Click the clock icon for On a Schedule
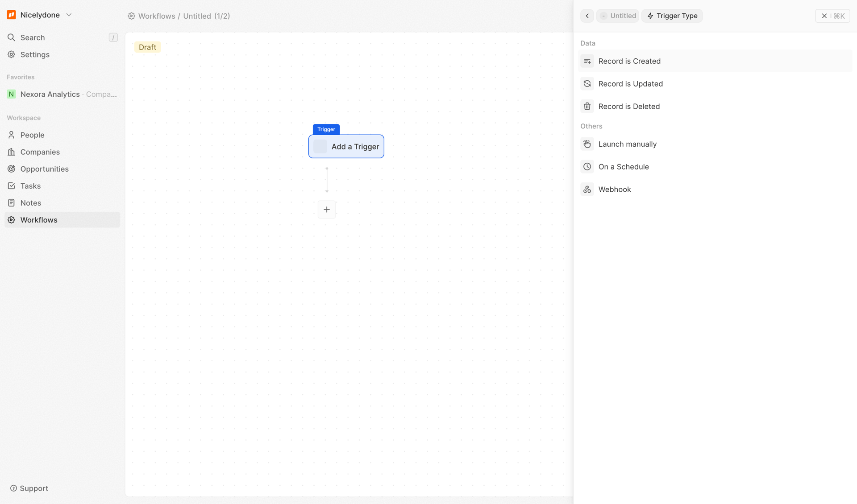This screenshot has width=857, height=504. click(x=587, y=166)
